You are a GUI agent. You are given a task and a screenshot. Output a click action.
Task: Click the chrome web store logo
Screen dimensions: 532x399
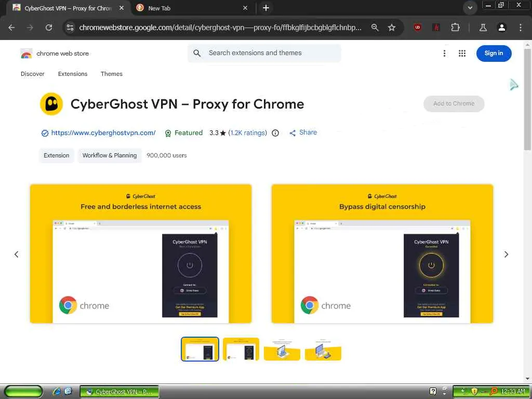click(55, 54)
